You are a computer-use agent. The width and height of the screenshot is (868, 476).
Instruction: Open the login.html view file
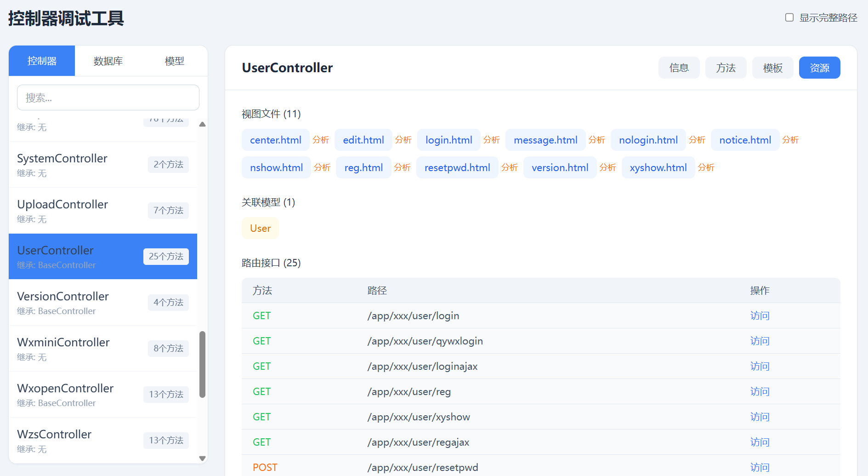[x=448, y=140]
